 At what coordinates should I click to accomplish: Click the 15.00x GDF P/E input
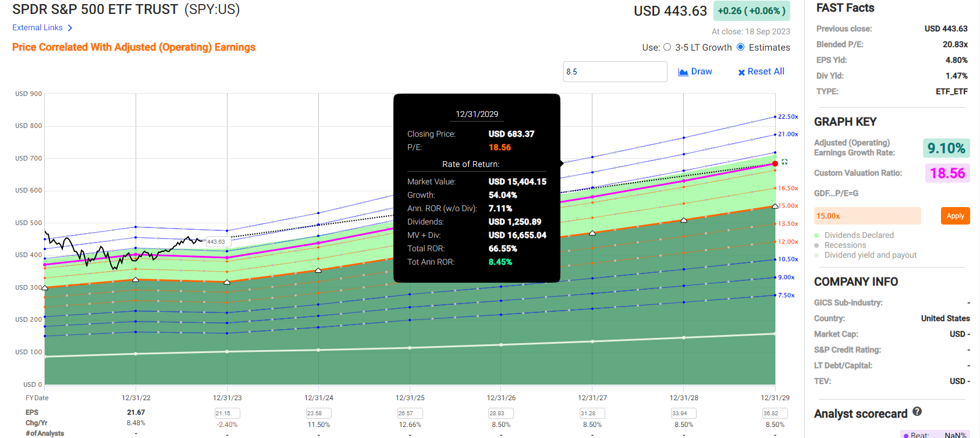point(867,216)
